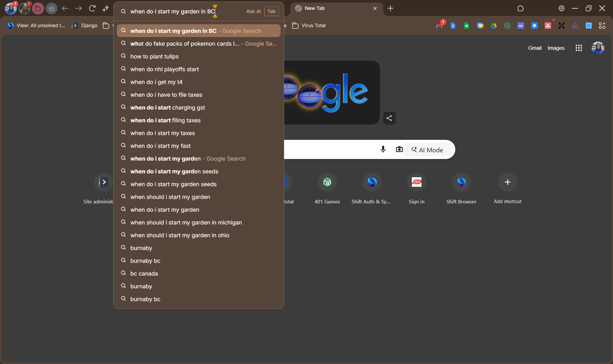Start voice search with microphone
The image size is (613, 364).
pyautogui.click(x=383, y=149)
